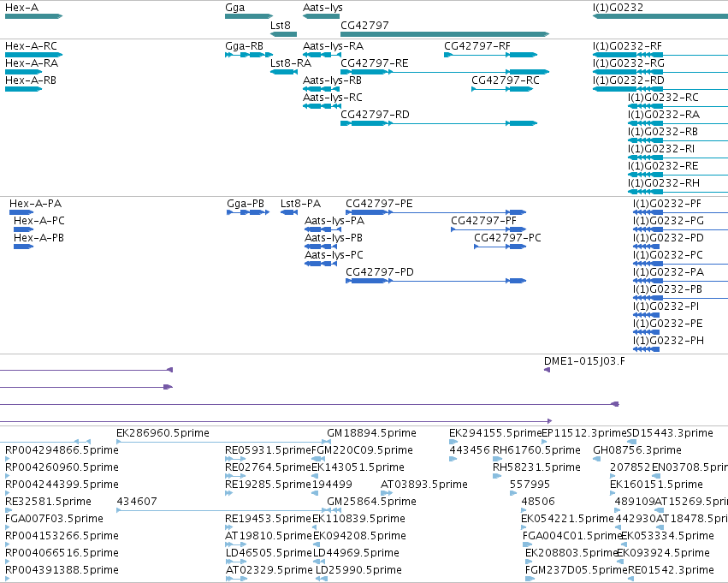Click protein CG42797-PC
This screenshot has width=728, height=583.
pyautogui.click(x=500, y=247)
